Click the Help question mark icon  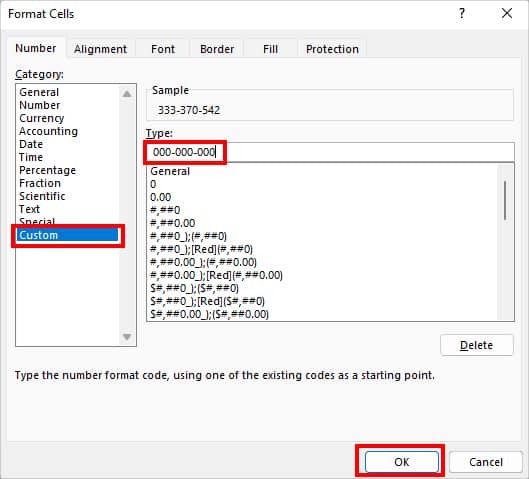[462, 14]
